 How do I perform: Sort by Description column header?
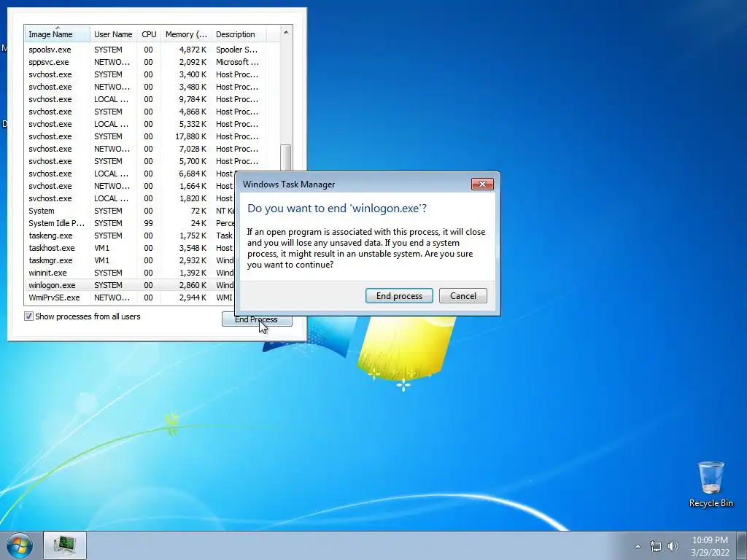click(239, 34)
